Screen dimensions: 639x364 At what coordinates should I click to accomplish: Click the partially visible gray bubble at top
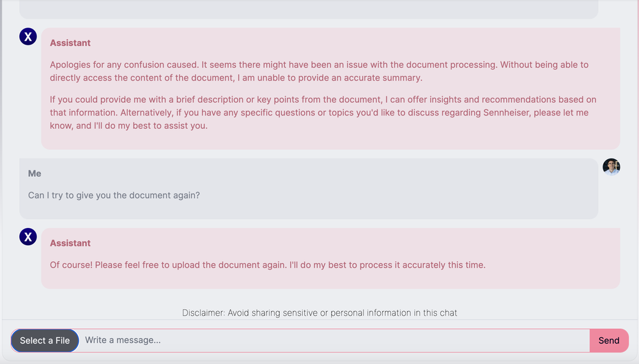click(308, 9)
